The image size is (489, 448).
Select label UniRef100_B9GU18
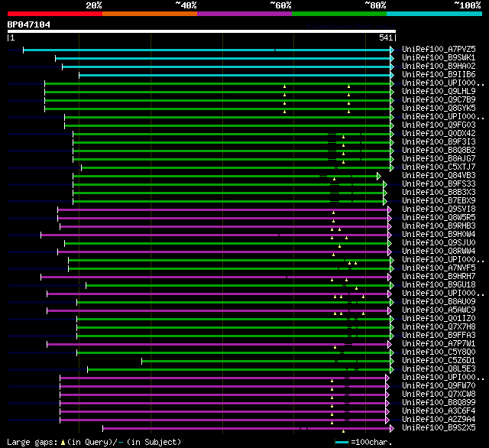[x=439, y=285]
